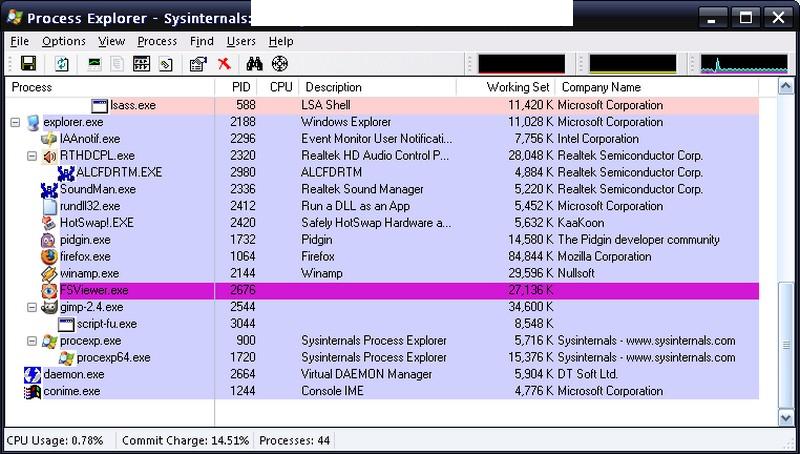Click the 'Safely HotSwap Hardware' description cell
This screenshot has height=454, width=800.
(377, 223)
